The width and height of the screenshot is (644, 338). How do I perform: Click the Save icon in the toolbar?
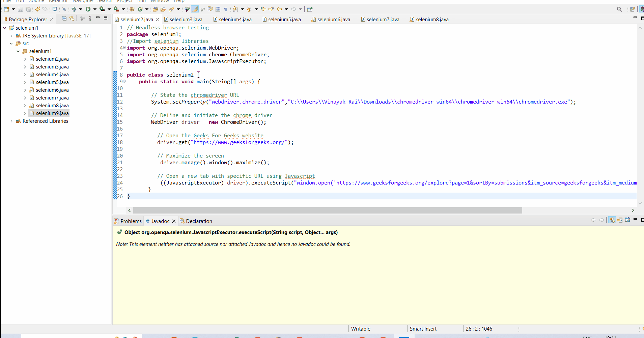(20, 9)
